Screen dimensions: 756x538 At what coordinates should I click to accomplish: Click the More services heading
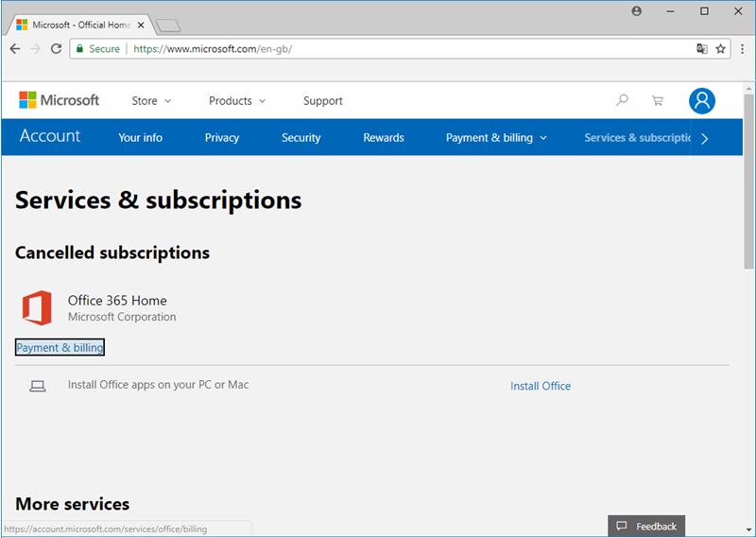click(x=73, y=504)
